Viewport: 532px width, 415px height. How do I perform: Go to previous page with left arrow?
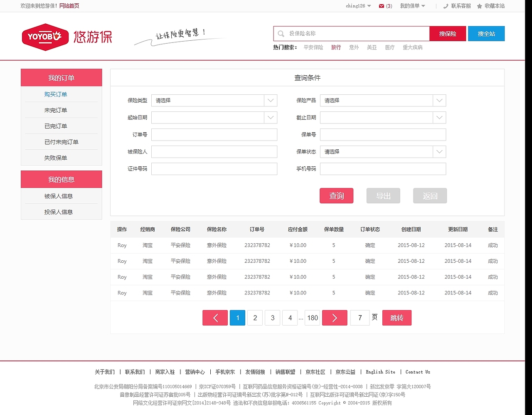coord(215,318)
